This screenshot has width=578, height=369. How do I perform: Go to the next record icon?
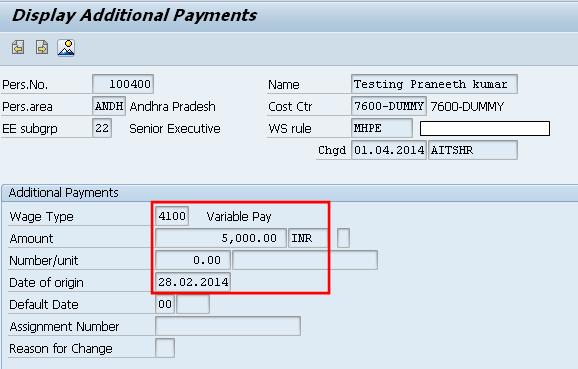42,48
